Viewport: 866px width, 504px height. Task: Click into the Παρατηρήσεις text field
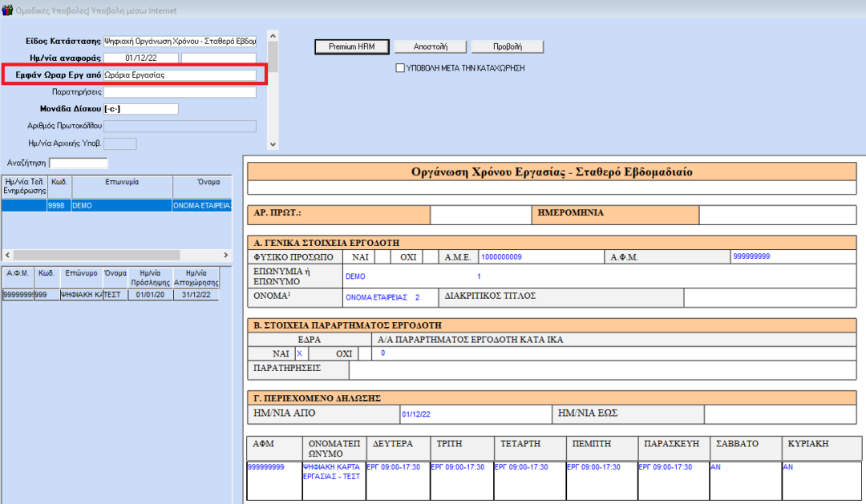point(180,92)
